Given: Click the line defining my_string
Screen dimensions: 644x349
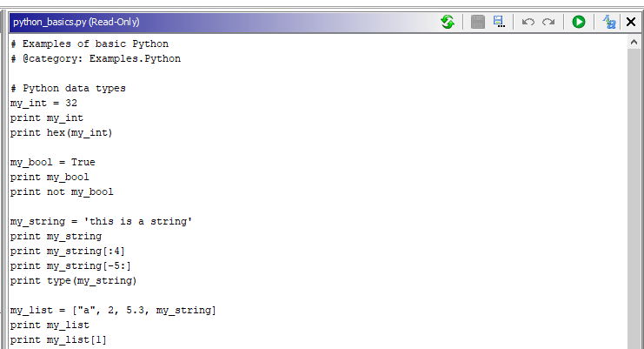Looking at the screenshot, I should [x=101, y=221].
